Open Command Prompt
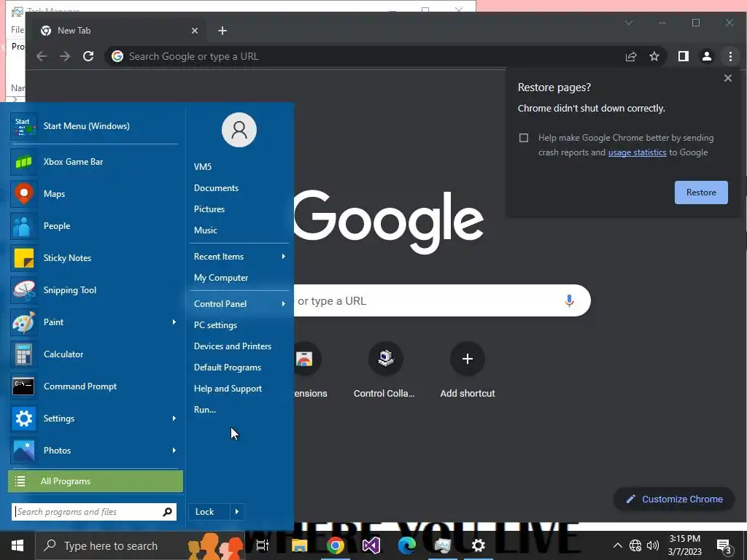The width and height of the screenshot is (747, 560). pyautogui.click(x=94, y=386)
